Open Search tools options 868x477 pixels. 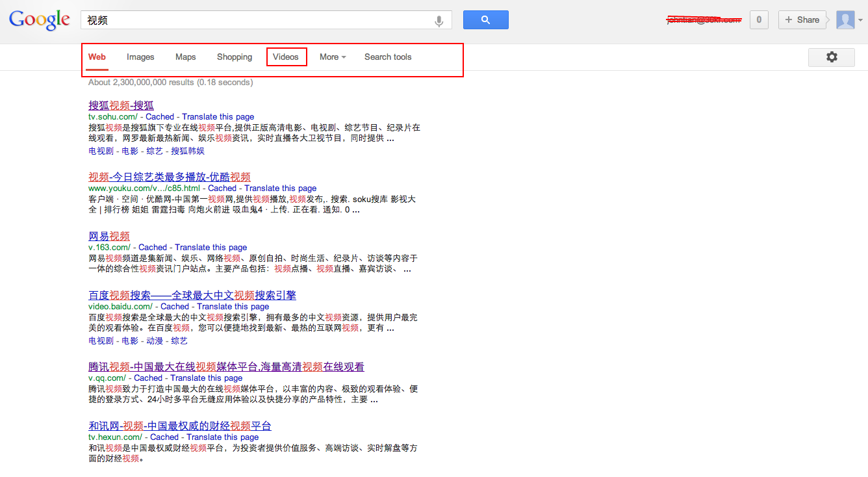387,57
